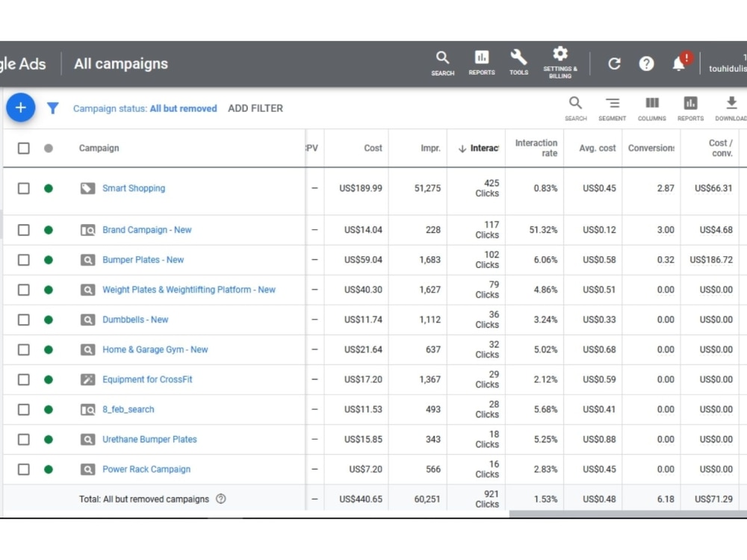Click the blue filter funnel icon
The width and height of the screenshot is (747, 560).
pyautogui.click(x=53, y=108)
